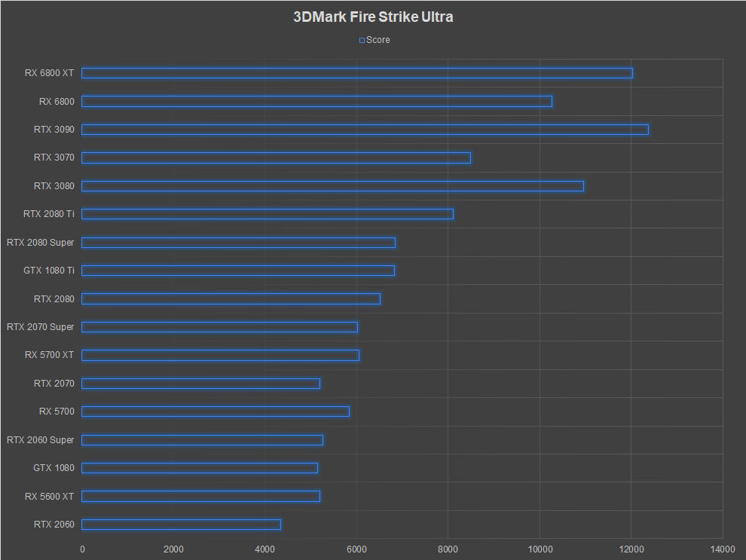
Task: Select the RTX 2080 Ti label
Action: click(48, 214)
